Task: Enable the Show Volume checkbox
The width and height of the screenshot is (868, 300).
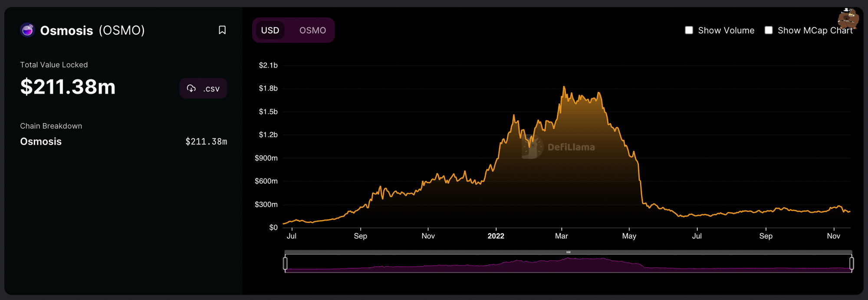Action: click(x=689, y=30)
